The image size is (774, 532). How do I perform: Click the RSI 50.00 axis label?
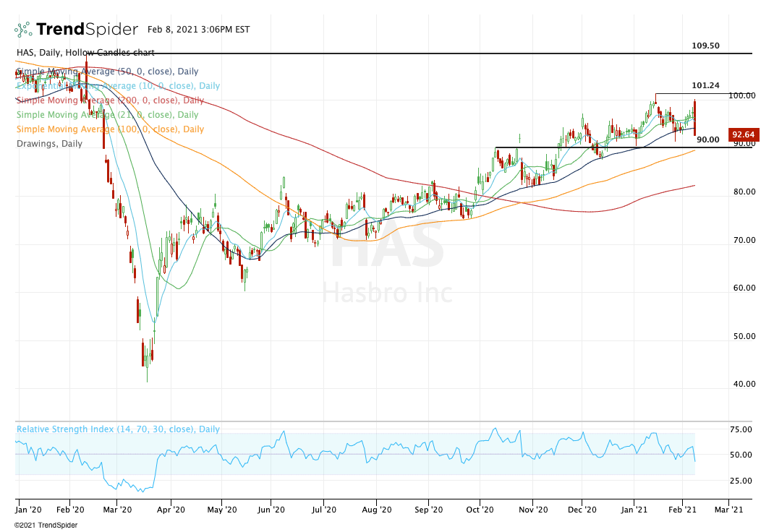tap(741, 455)
